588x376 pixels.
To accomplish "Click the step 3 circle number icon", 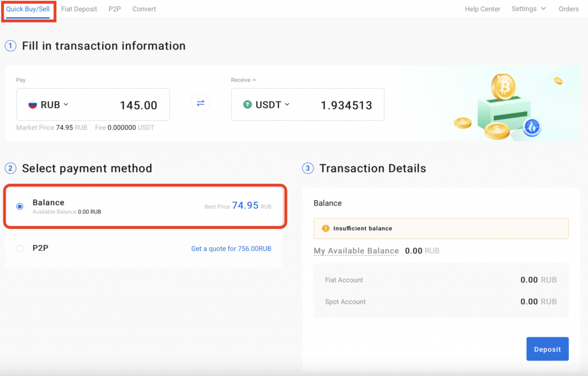I will coord(308,168).
